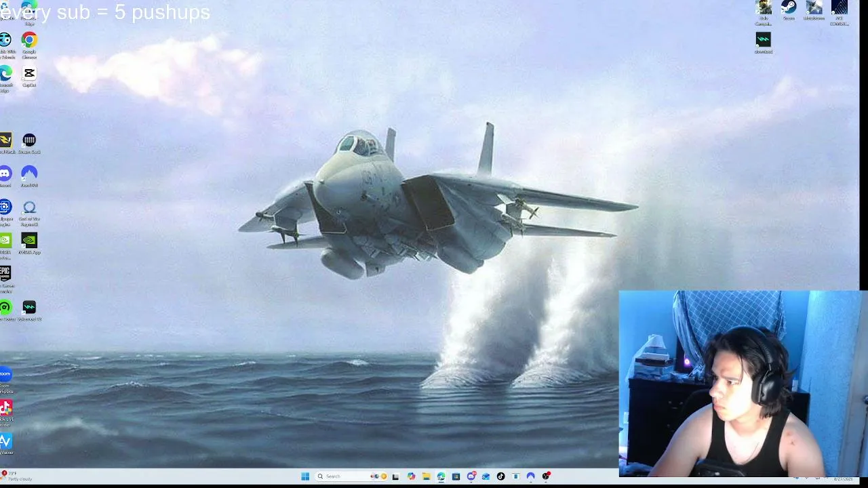Switch to Microsoft Edge on the taskbar
This screenshot has width=868, height=488.
tap(441, 476)
